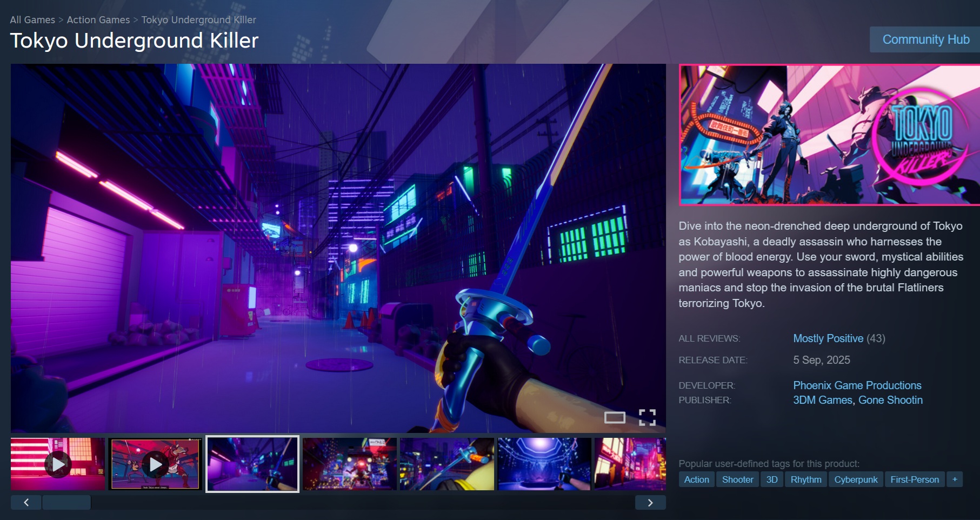Open publisher Gone Shootin page

tap(891, 400)
